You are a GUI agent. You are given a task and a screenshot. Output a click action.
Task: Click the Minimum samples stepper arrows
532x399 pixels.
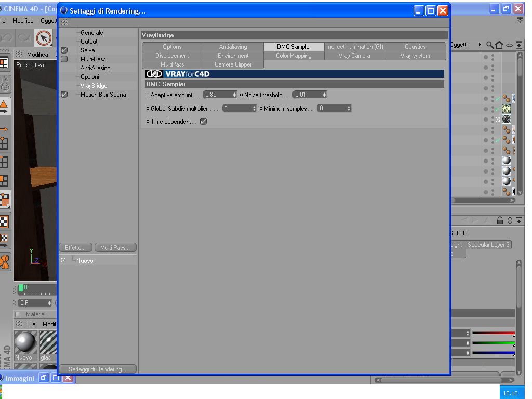click(349, 108)
